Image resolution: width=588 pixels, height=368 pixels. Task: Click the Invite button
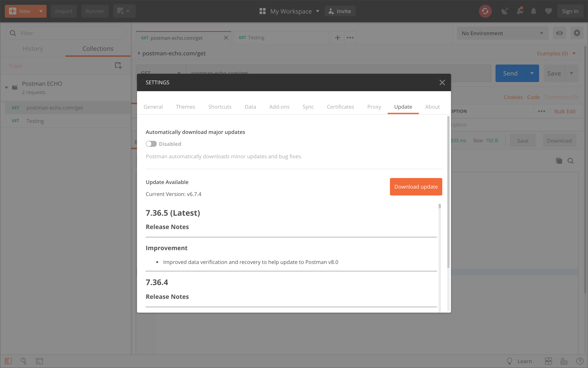[340, 11]
